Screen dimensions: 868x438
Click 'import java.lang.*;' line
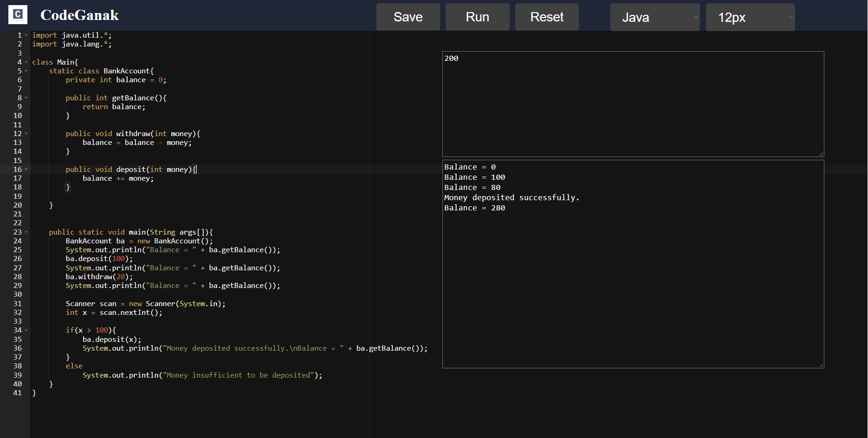(72, 44)
